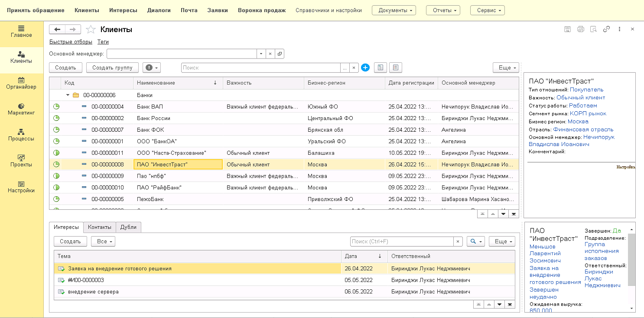Select the row ПежоБанк

283,199
